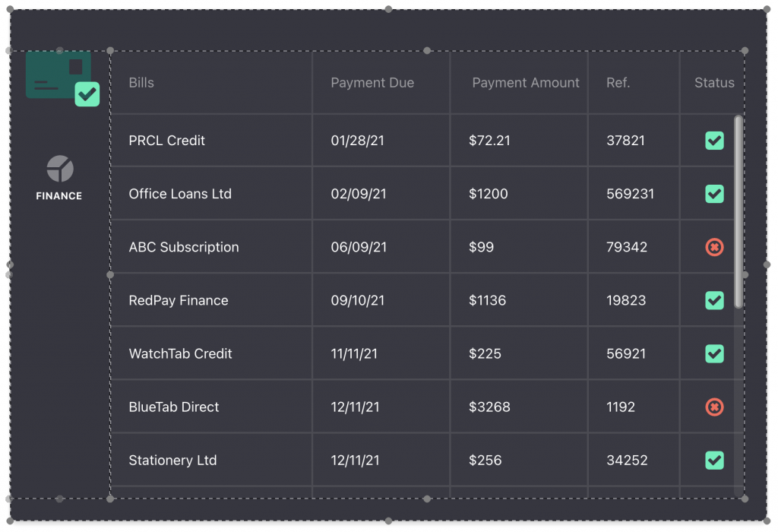The image size is (778, 532).
Task: Click the Ref. column header
Action: [x=618, y=83]
